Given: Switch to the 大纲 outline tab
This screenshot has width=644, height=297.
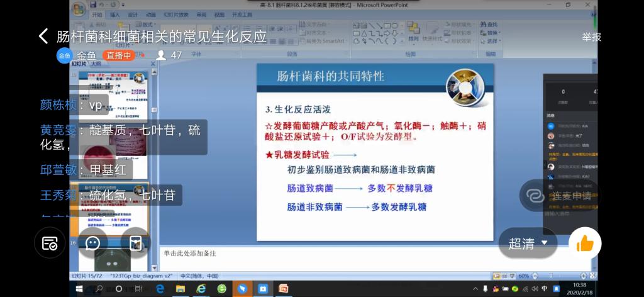Looking at the screenshot, I should pyautogui.click(x=96, y=64).
